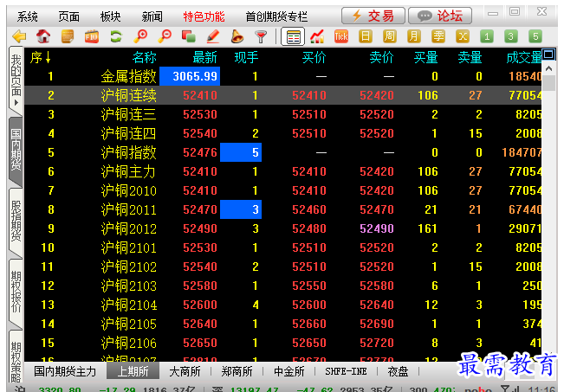This screenshot has width=564, height=392.
Task: Click the zoom in magnifier icon
Action: [x=140, y=36]
